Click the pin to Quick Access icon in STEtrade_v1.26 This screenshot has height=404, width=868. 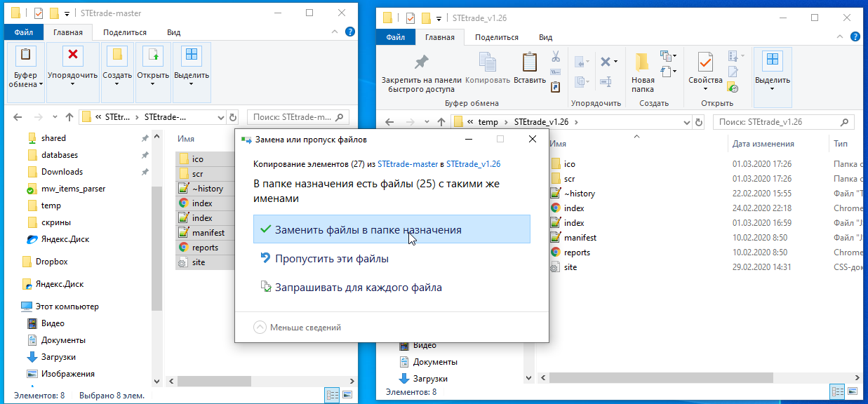point(421,62)
